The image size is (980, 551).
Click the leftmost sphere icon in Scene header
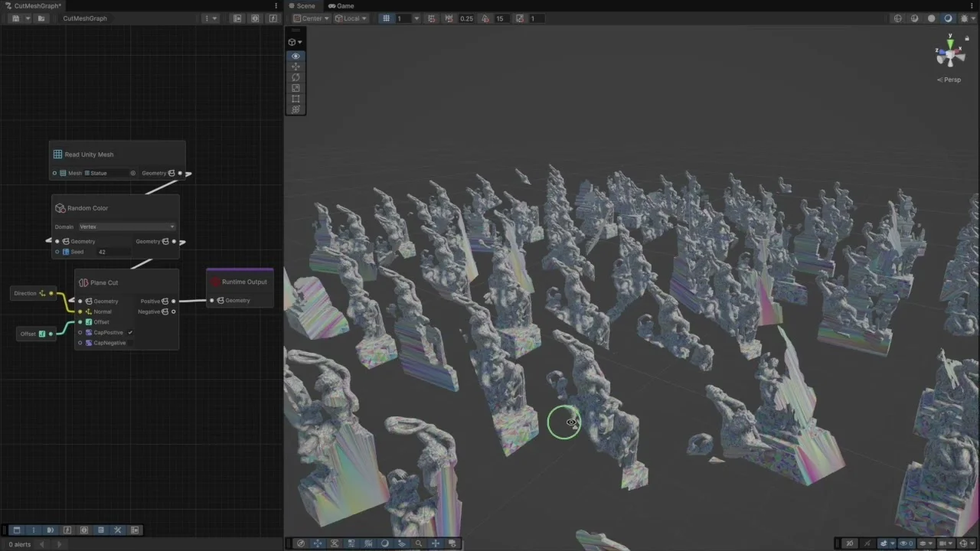point(897,18)
